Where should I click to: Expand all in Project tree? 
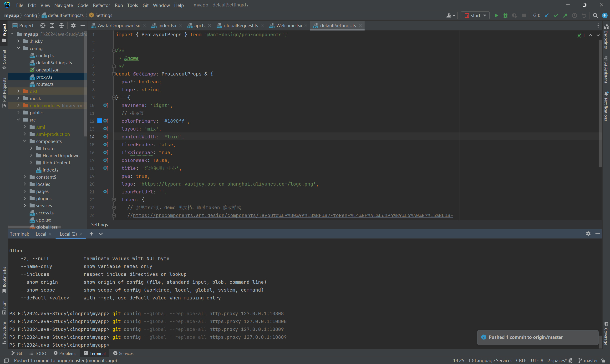pyautogui.click(x=52, y=25)
